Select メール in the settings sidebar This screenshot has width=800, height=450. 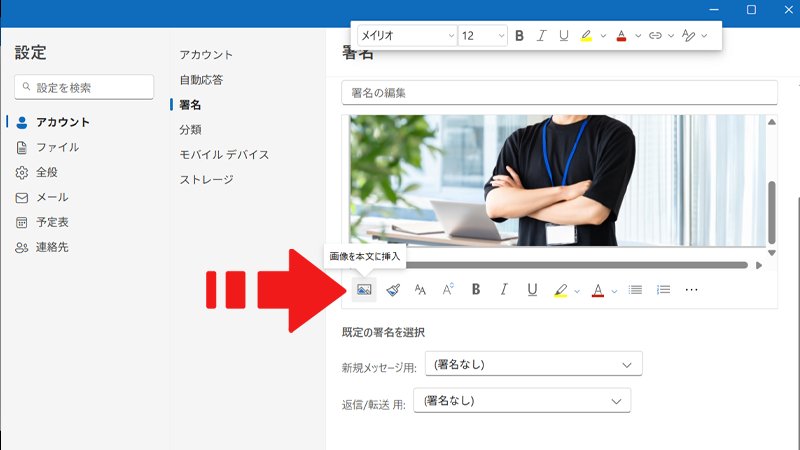[x=52, y=197]
